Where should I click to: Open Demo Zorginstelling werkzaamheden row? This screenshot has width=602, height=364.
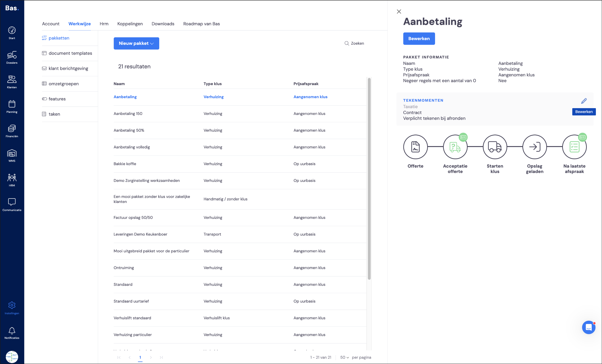[240, 180]
